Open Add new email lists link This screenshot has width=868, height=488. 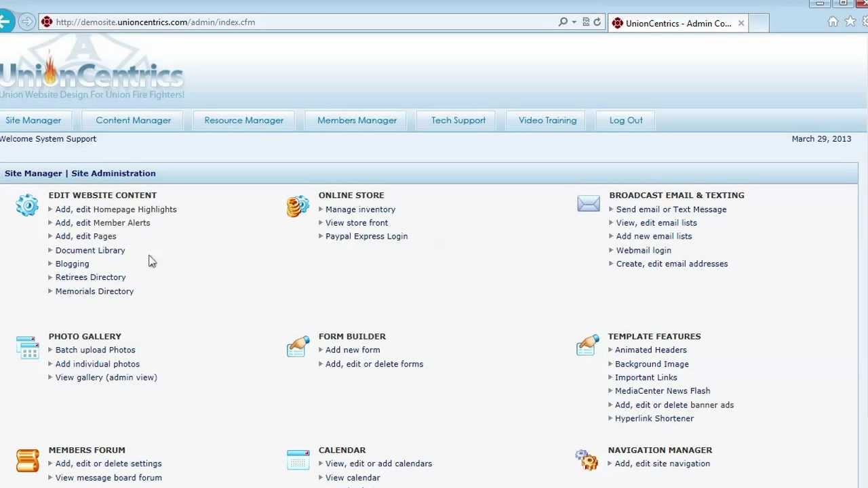[x=654, y=237]
